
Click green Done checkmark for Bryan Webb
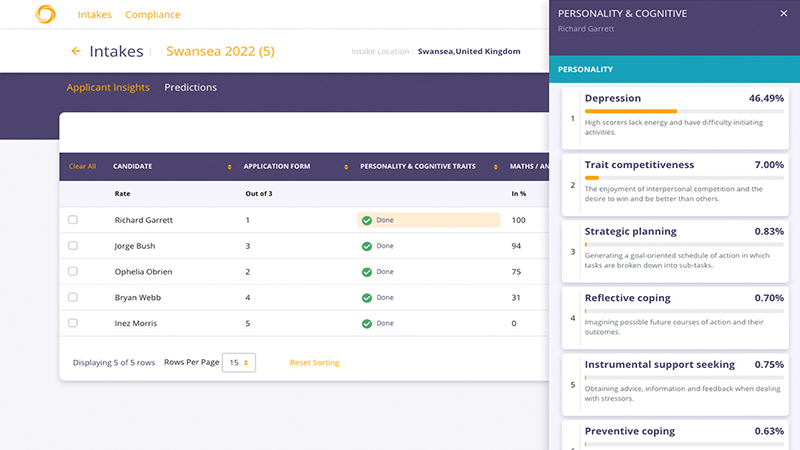(367, 297)
